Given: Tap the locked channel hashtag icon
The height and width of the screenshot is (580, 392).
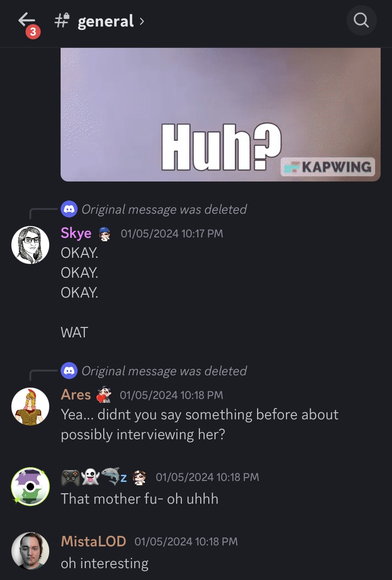Looking at the screenshot, I should [x=62, y=21].
